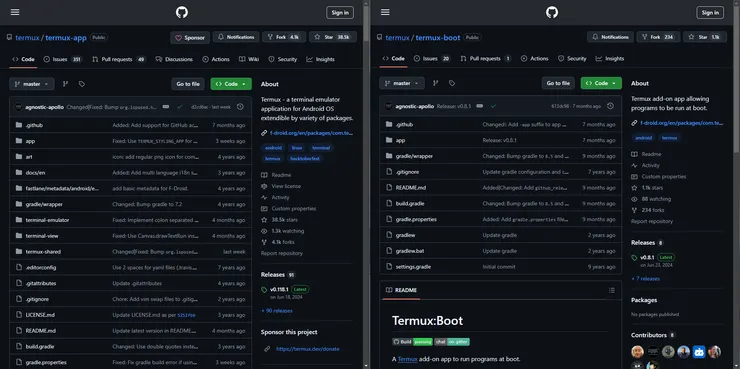Screen dimensions: 740x369
Task: Open the https://termux.dev/donate link
Action: point(307,349)
